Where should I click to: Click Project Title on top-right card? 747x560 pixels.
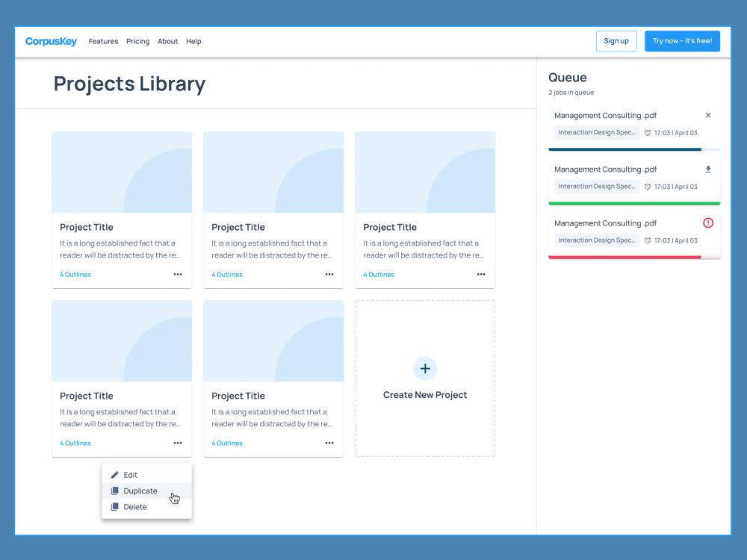390,227
